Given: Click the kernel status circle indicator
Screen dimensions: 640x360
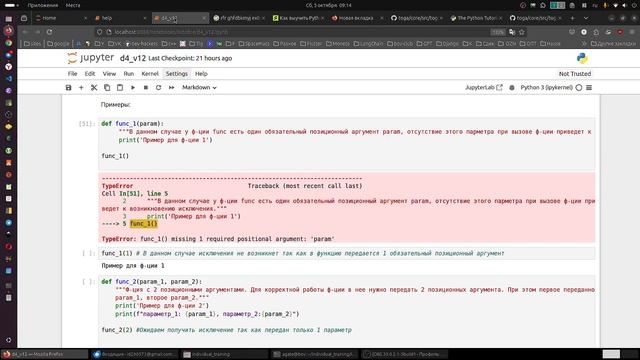Looking at the screenshot, I should [x=579, y=87].
